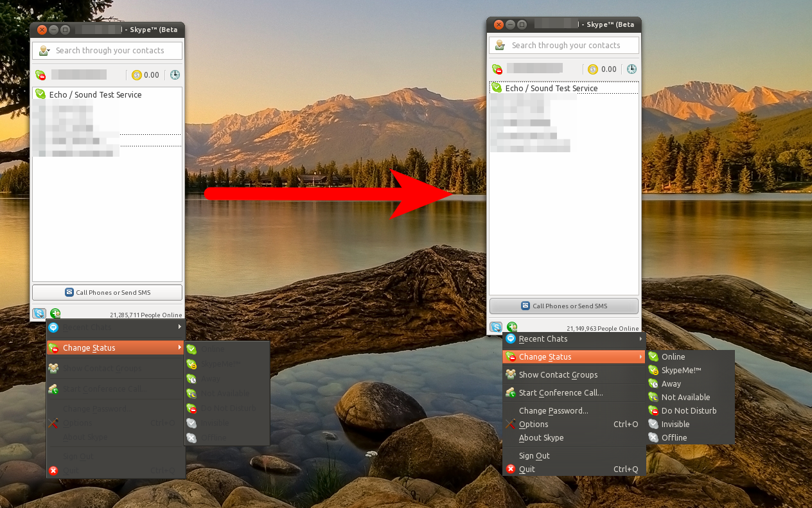
Task: Set status to Do Not Disturb, right window submenu
Action: pos(690,410)
